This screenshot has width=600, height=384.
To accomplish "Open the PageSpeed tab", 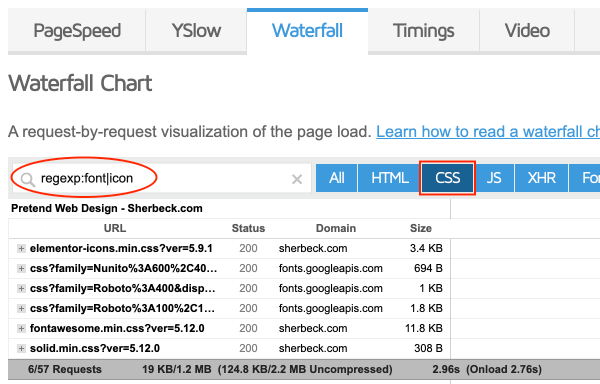I will pyautogui.click(x=77, y=31).
